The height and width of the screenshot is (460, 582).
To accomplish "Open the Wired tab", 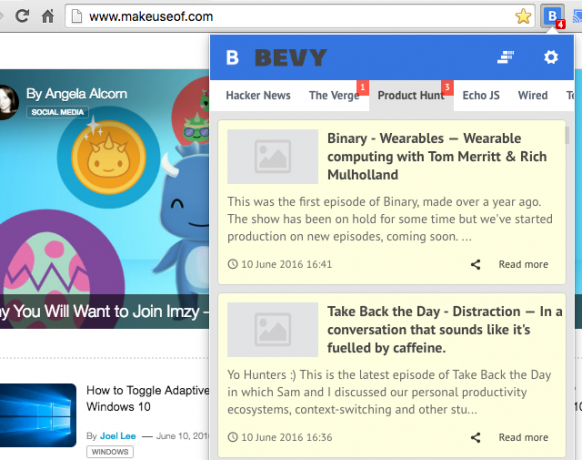I will coord(533,95).
